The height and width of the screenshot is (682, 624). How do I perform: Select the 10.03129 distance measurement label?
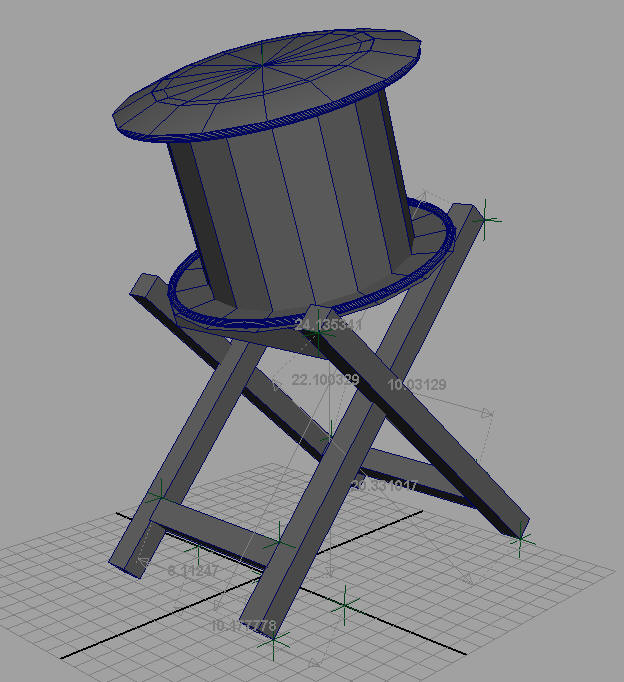[x=417, y=384]
